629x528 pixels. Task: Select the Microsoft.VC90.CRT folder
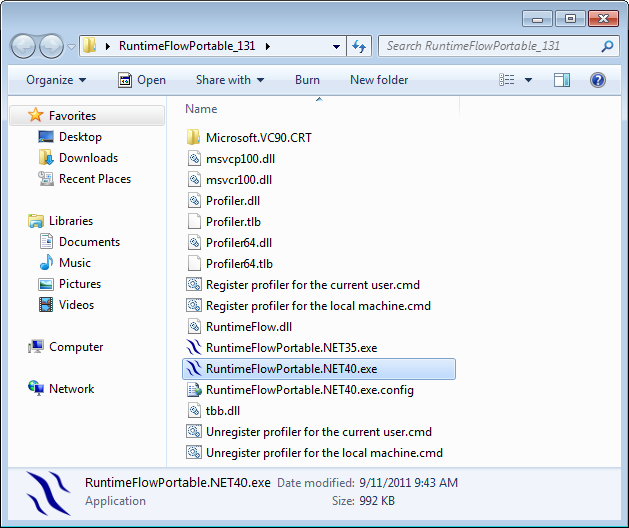click(x=258, y=137)
